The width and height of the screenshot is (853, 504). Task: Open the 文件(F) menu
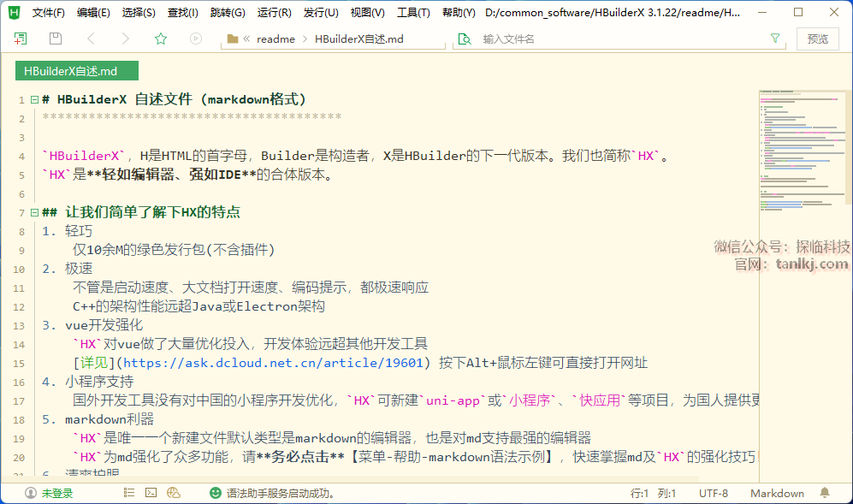coord(49,13)
